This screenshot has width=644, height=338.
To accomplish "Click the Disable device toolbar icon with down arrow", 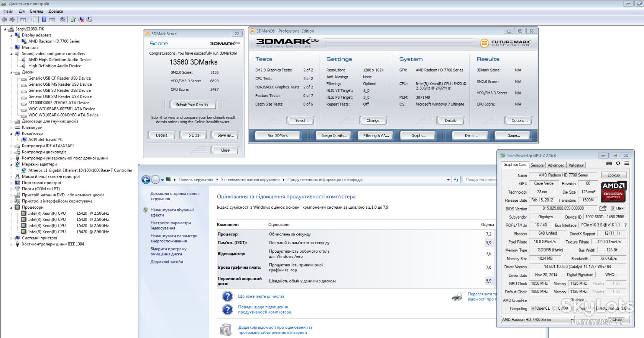I will [89, 20].
